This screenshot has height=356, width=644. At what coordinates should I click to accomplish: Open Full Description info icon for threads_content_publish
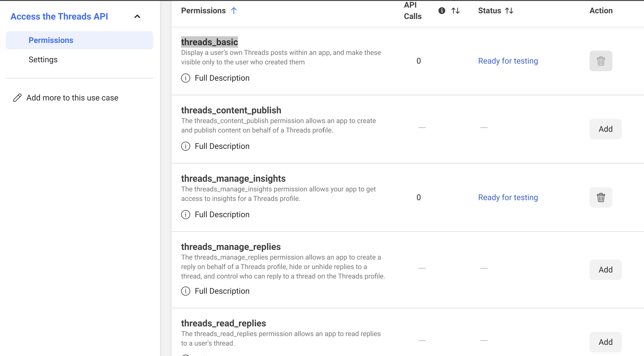[x=185, y=146]
